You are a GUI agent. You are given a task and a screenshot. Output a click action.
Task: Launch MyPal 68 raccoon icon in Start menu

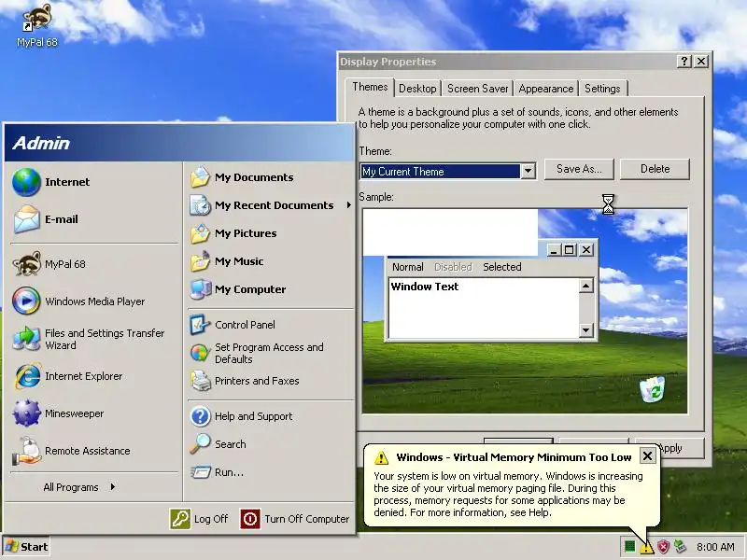tap(26, 264)
